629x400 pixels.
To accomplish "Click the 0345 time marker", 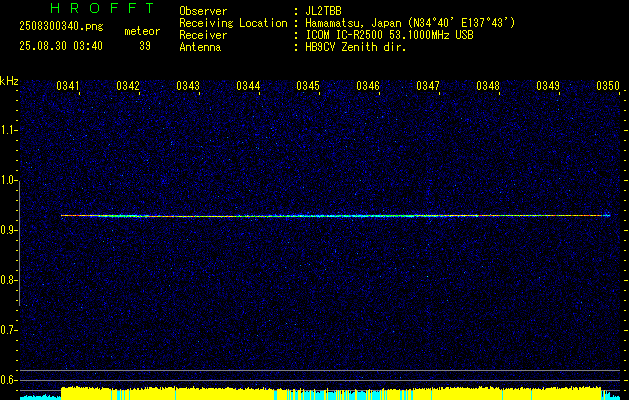I will 308,85.
